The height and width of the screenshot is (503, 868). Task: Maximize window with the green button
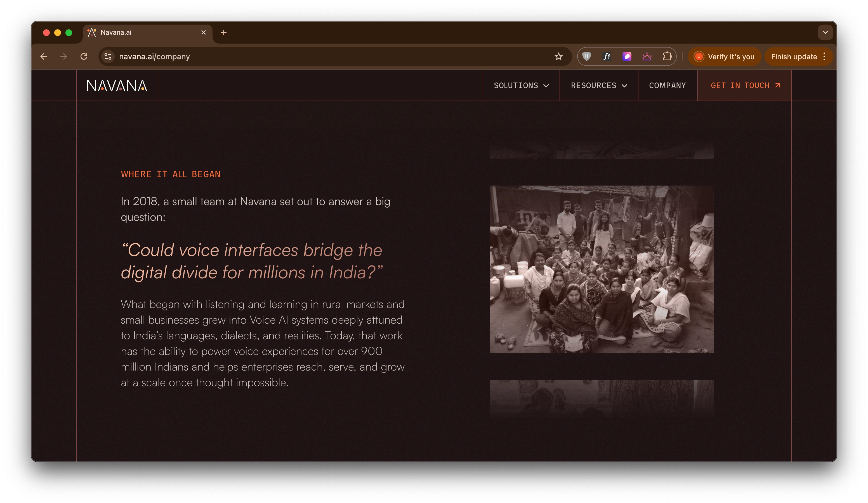(x=69, y=32)
